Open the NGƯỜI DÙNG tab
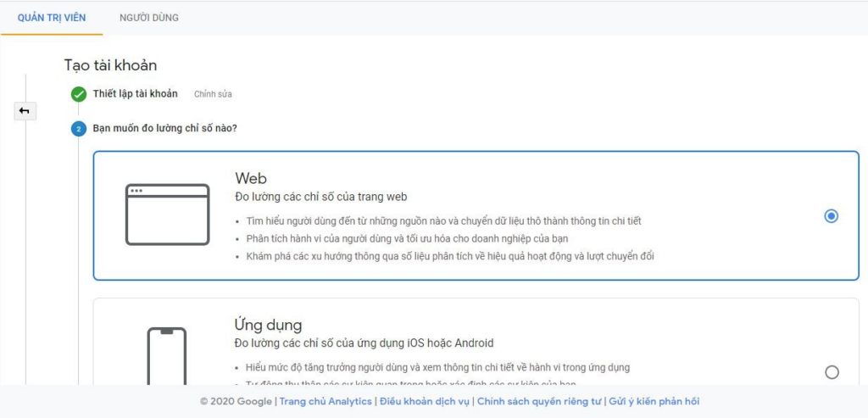868x418 pixels. pyautogui.click(x=149, y=18)
